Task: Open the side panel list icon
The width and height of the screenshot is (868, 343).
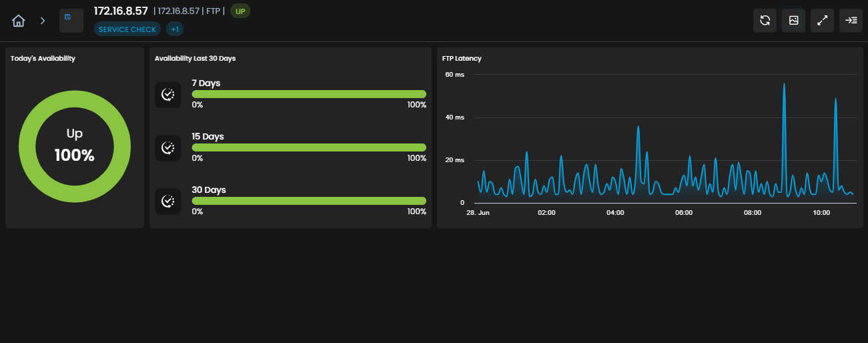Action: tap(851, 21)
